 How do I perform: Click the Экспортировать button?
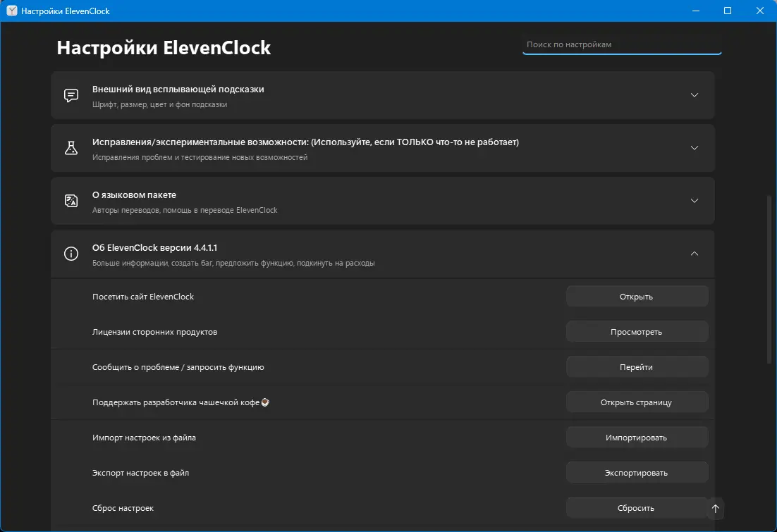click(637, 473)
